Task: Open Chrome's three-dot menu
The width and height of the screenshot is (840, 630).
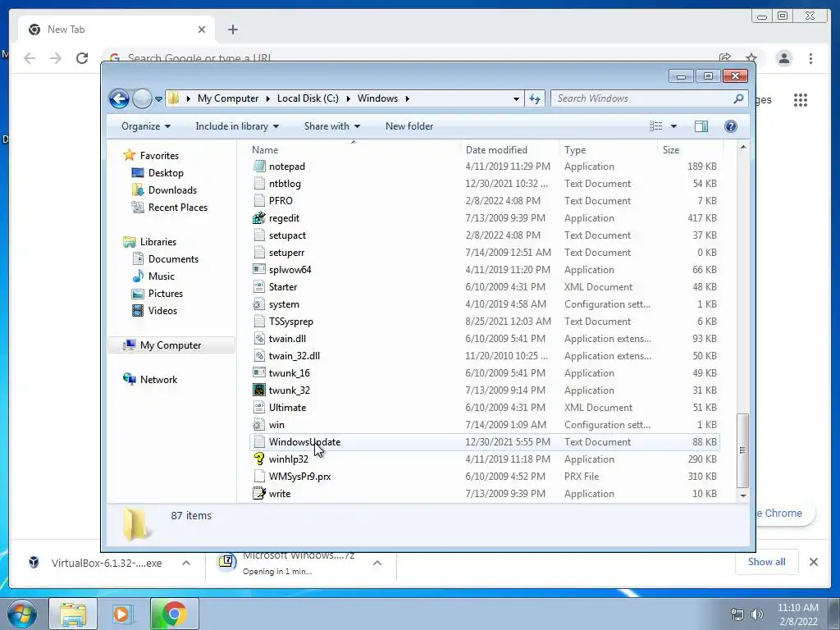Action: tap(810, 58)
